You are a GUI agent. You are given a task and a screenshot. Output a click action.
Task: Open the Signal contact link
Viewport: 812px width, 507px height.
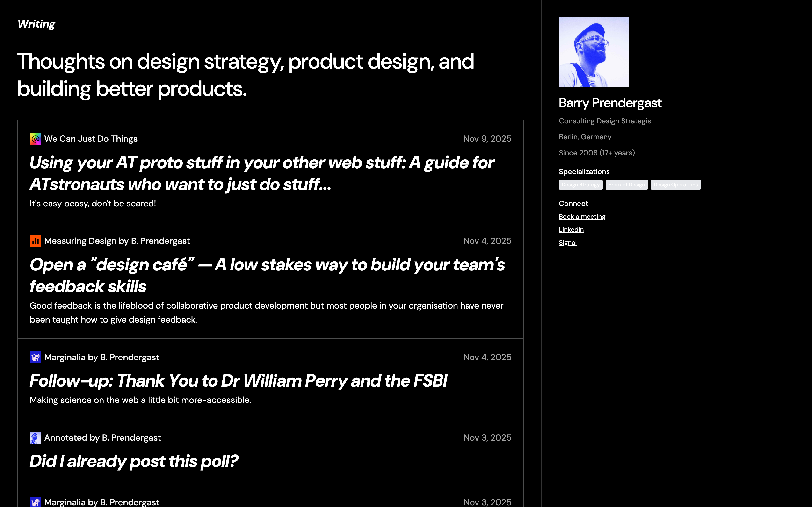[567, 243]
